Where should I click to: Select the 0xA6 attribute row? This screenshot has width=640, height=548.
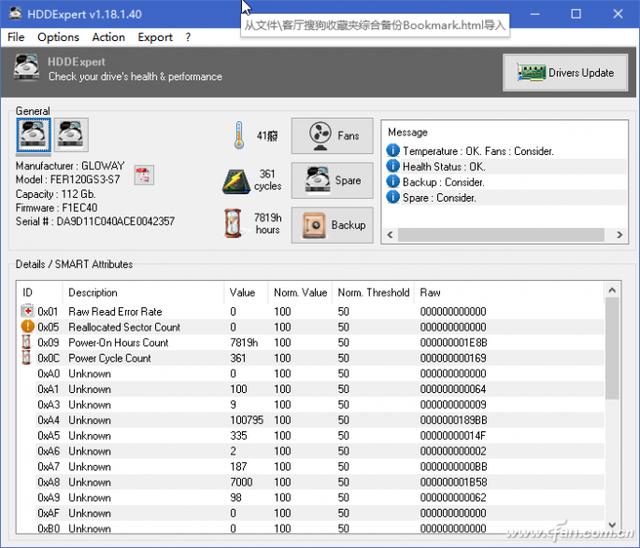point(310,451)
